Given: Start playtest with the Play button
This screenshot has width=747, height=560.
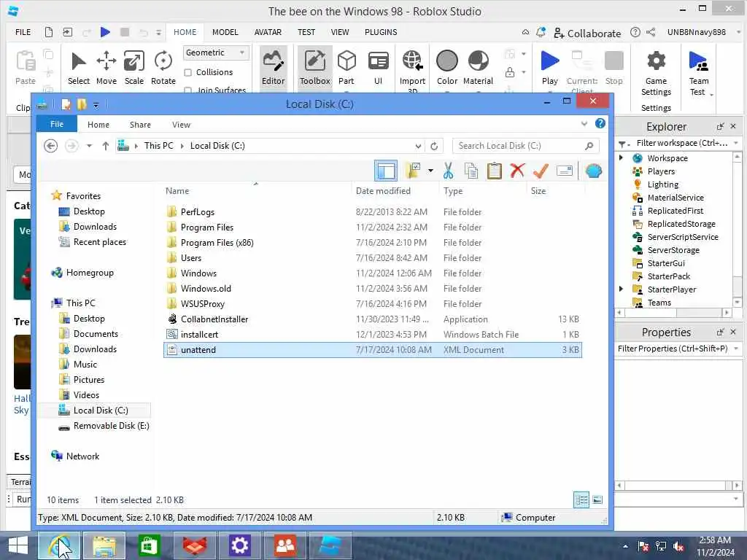Looking at the screenshot, I should pos(550,68).
